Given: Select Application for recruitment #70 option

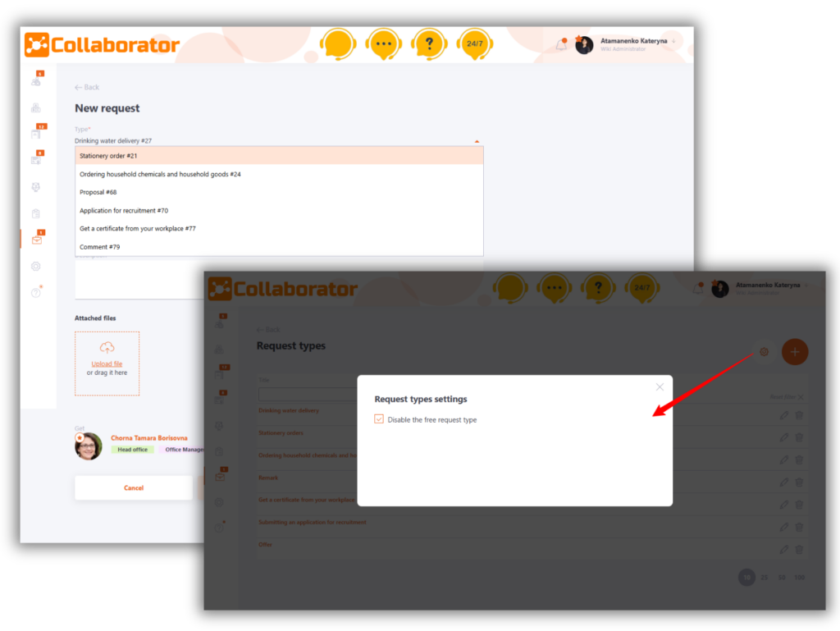Looking at the screenshot, I should (x=279, y=211).
